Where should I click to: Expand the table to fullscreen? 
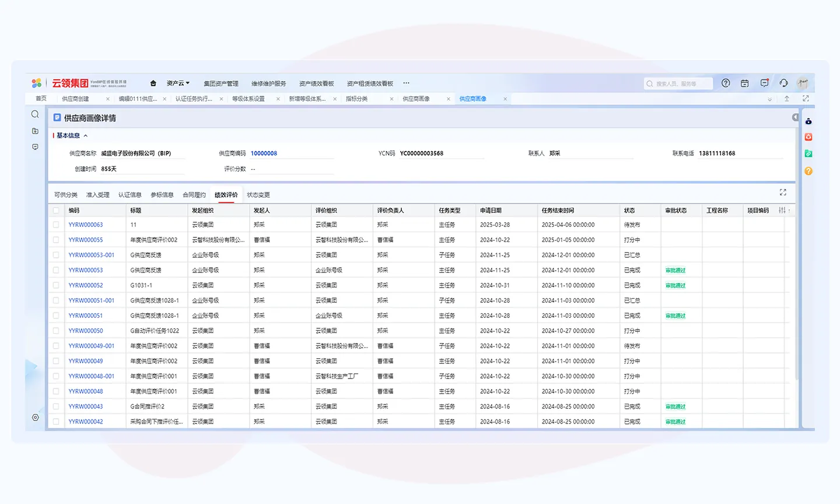783,192
